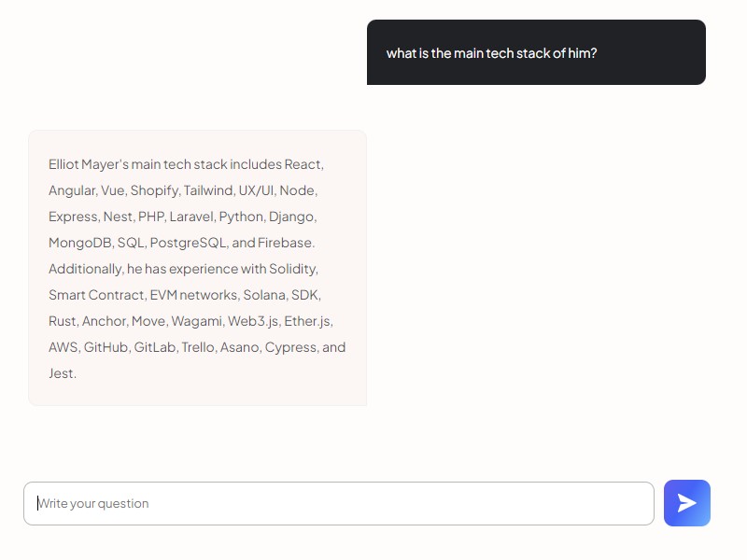This screenshot has height=560, width=747.
Task: Click the word "Solidity" in the reply
Action: pyautogui.click(x=292, y=269)
